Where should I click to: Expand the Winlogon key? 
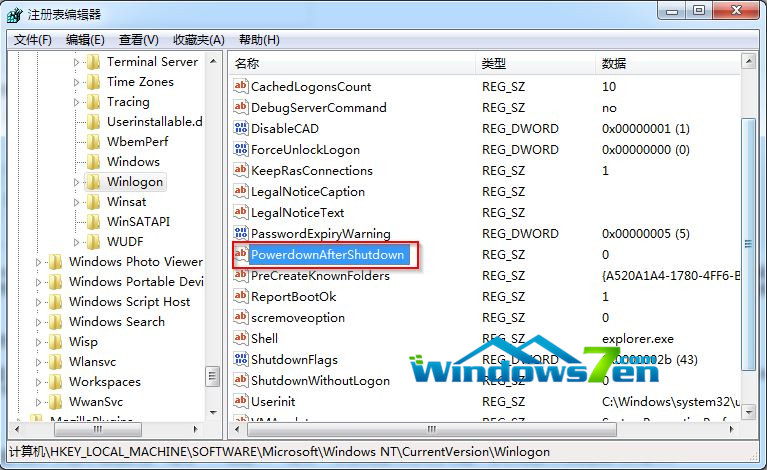click(76, 182)
